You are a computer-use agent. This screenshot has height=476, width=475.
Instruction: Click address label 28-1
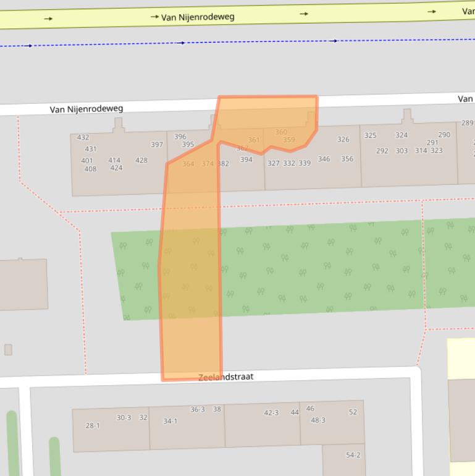[92, 425]
